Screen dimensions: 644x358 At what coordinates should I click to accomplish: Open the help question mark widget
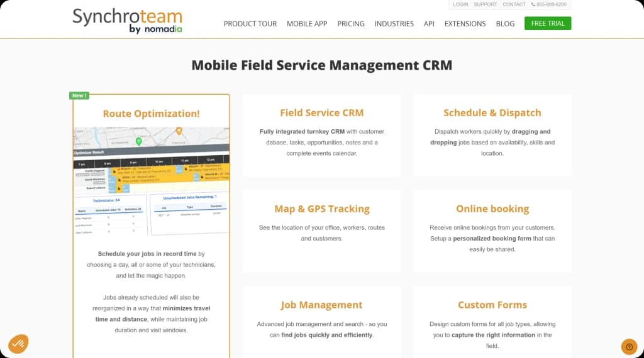(629, 347)
